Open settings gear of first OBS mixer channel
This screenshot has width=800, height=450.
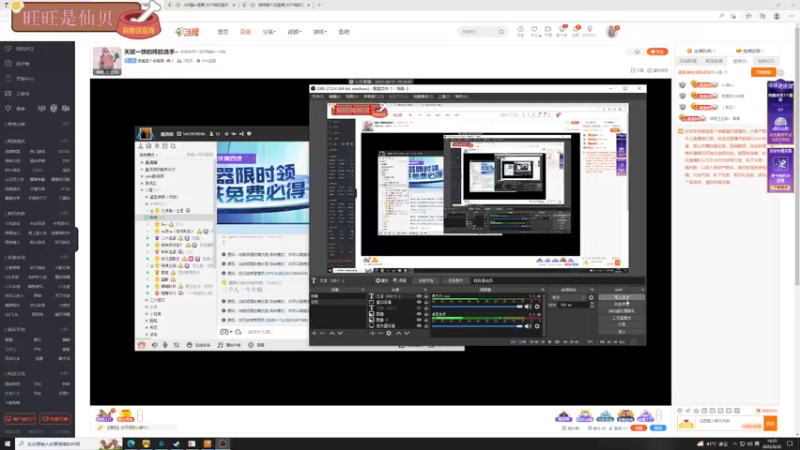click(537, 307)
